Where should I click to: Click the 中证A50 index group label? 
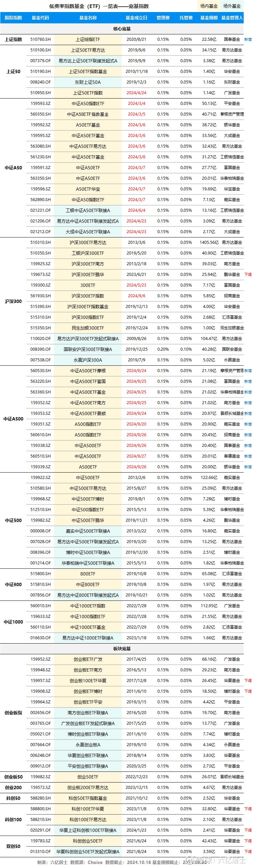point(13,167)
